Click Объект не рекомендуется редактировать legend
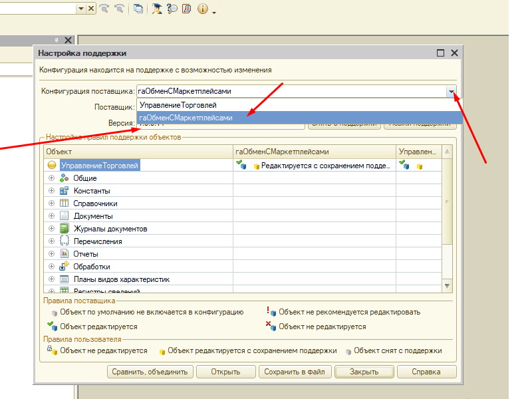532x399 pixels. 350,312
